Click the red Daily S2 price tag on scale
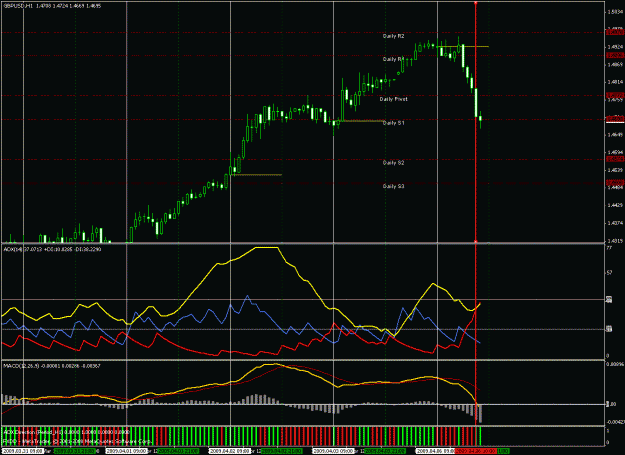 (x=615, y=159)
